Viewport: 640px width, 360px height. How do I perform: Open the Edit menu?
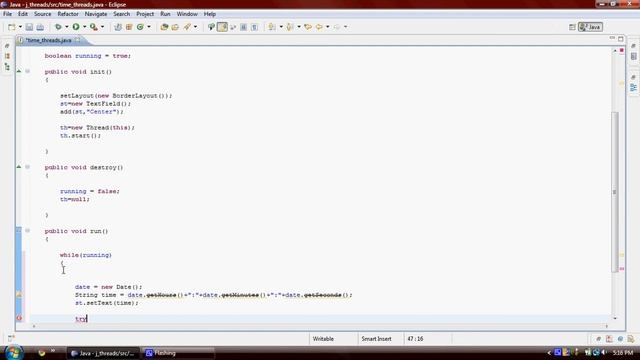tap(23, 14)
